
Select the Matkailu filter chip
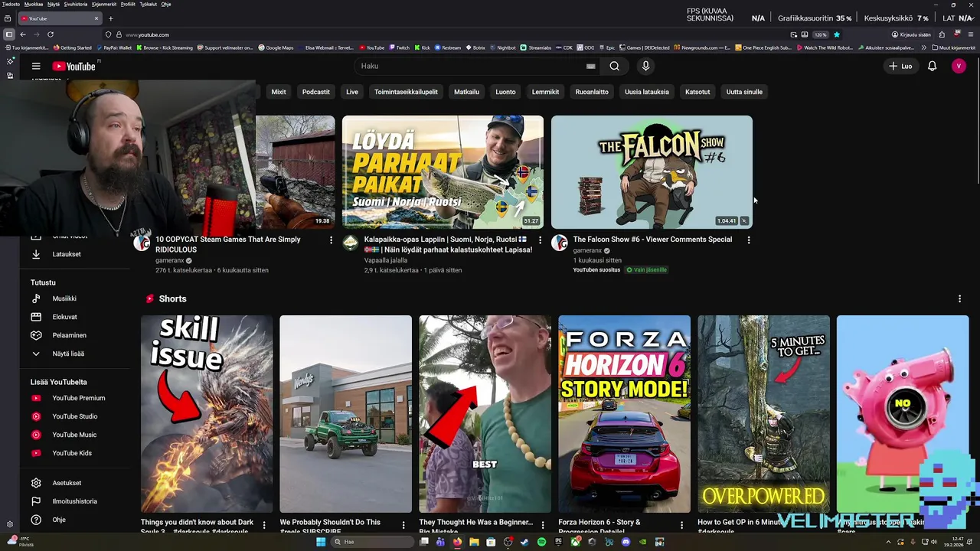[466, 92]
